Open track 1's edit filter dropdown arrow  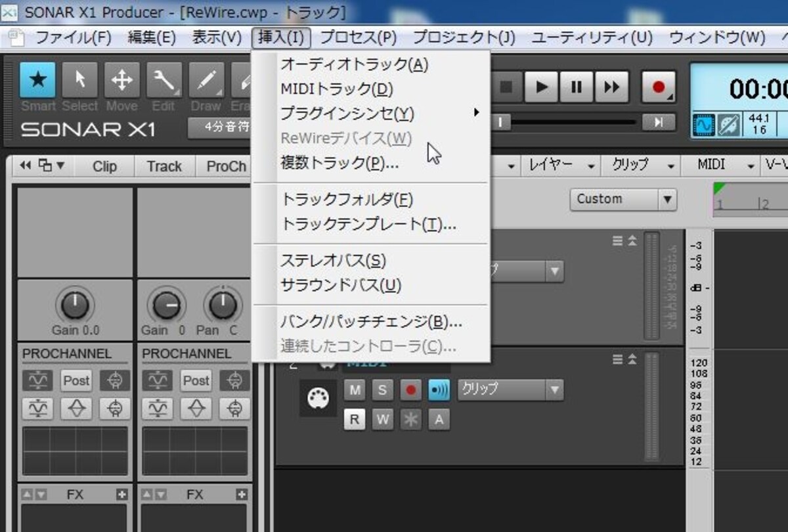point(555,271)
